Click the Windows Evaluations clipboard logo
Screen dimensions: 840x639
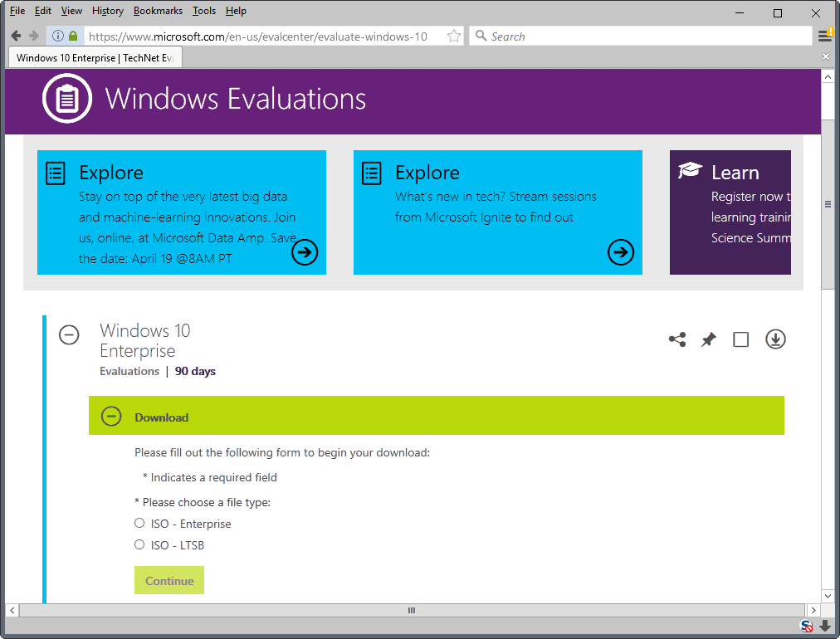pos(67,99)
